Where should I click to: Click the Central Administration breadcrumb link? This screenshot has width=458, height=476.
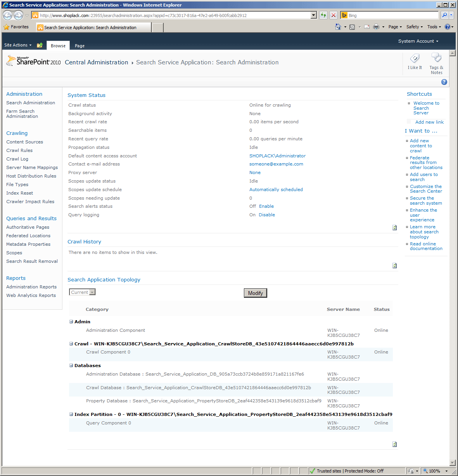click(96, 62)
